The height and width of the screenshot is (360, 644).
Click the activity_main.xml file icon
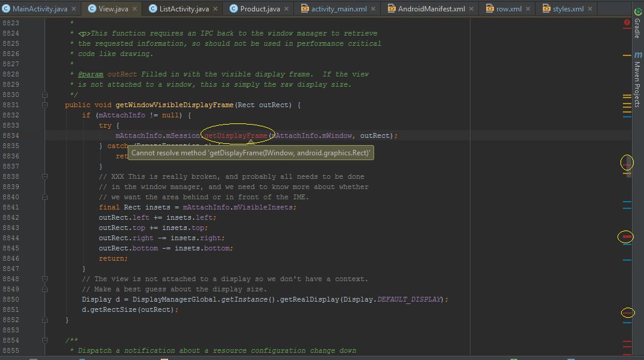tap(305, 8)
